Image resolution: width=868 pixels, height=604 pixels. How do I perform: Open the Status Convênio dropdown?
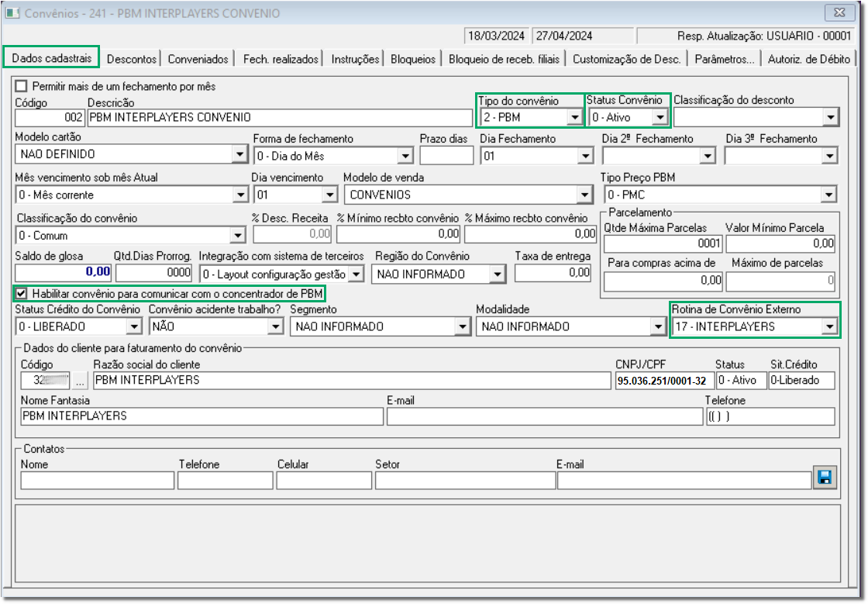coord(660,117)
